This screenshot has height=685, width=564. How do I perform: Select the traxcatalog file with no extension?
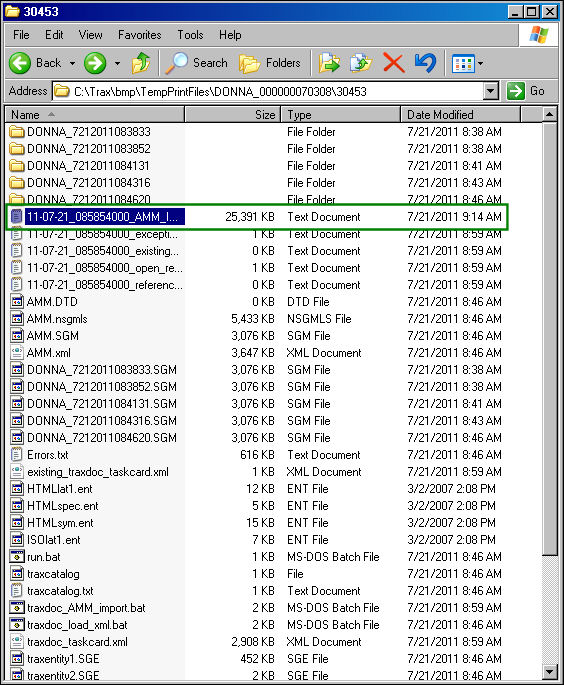tap(53, 574)
